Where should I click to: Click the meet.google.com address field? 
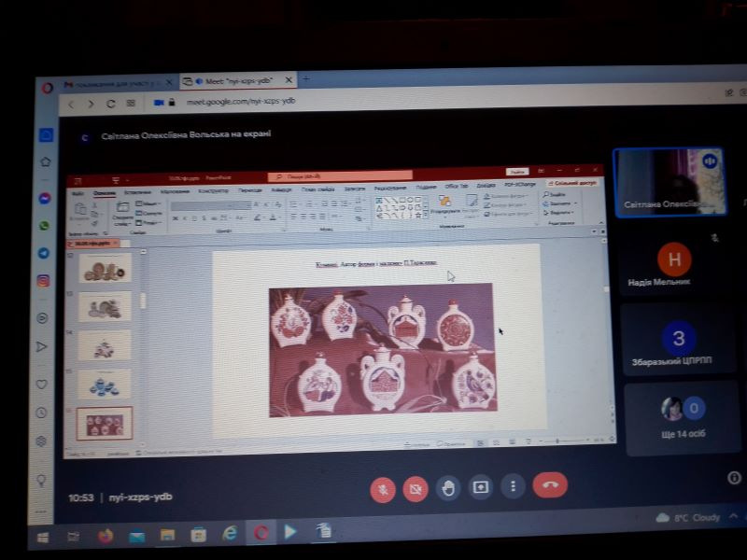[x=241, y=102]
